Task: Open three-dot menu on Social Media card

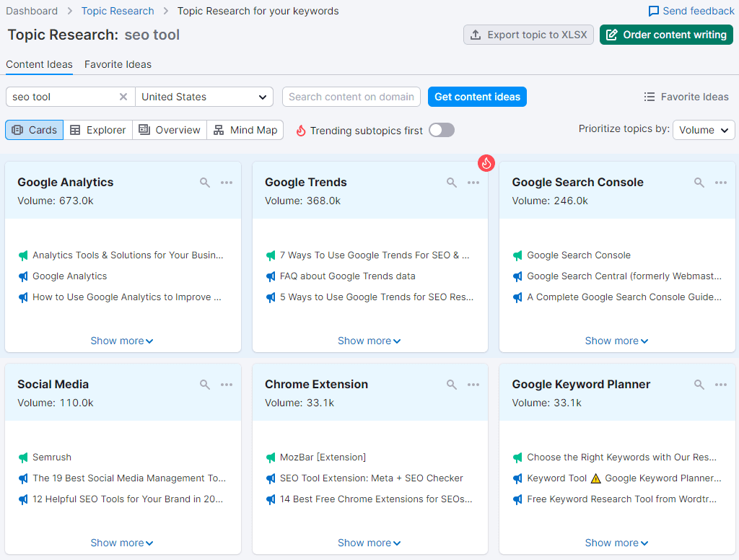Action: (x=227, y=385)
